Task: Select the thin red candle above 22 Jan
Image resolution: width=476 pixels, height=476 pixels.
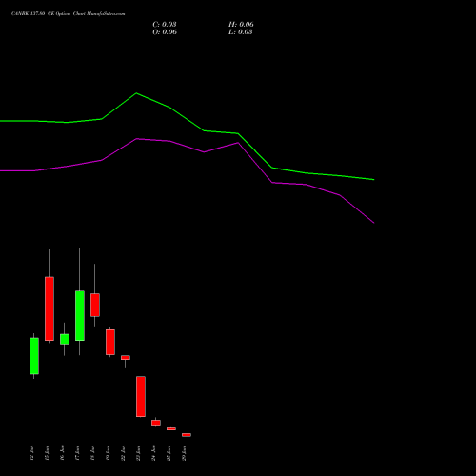Action: 126,358
